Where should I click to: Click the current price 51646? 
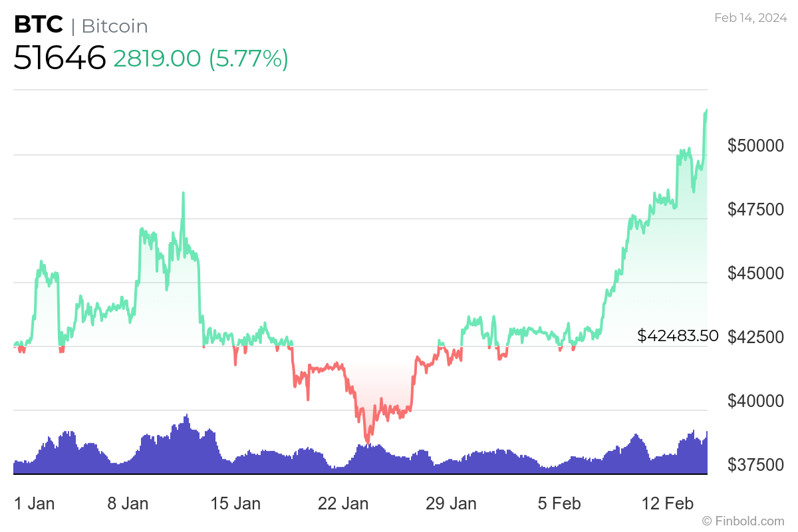(x=60, y=59)
